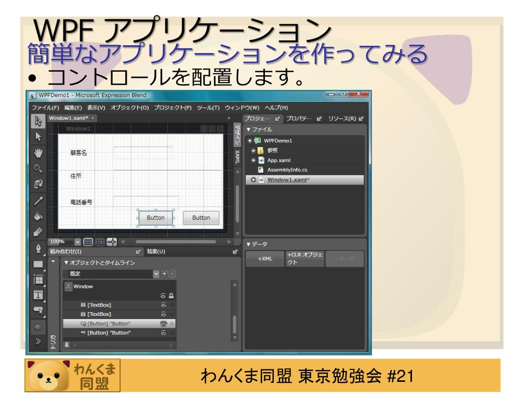Screen dimensions: 532x399
Task: Select the Paint Bucket tool
Action: tap(38, 216)
